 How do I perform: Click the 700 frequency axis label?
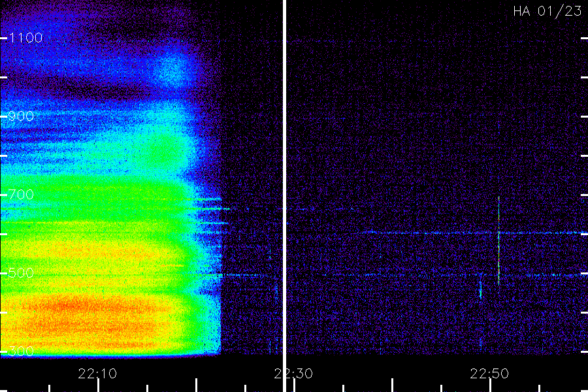coord(21,194)
